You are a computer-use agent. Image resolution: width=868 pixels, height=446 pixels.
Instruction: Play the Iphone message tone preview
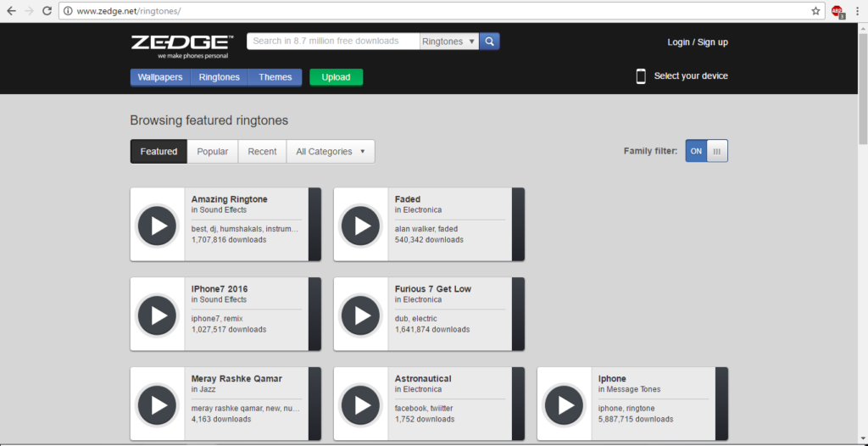(565, 405)
